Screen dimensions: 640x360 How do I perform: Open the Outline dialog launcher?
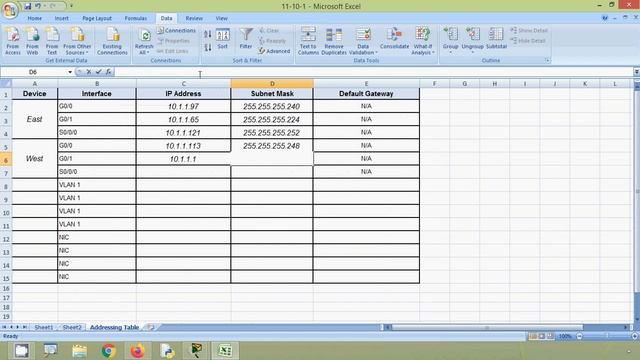click(x=547, y=60)
